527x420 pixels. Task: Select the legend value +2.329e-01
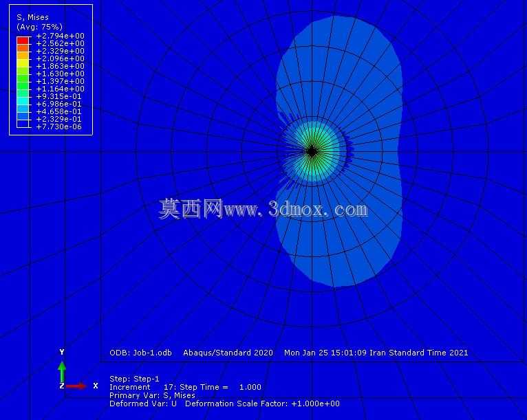click(x=58, y=119)
